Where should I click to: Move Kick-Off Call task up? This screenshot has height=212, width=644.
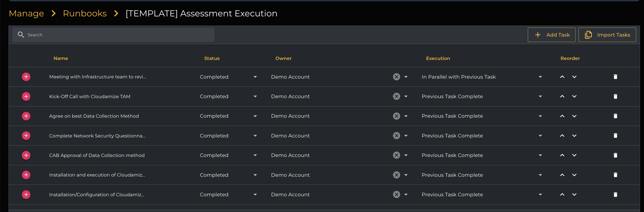(x=562, y=97)
